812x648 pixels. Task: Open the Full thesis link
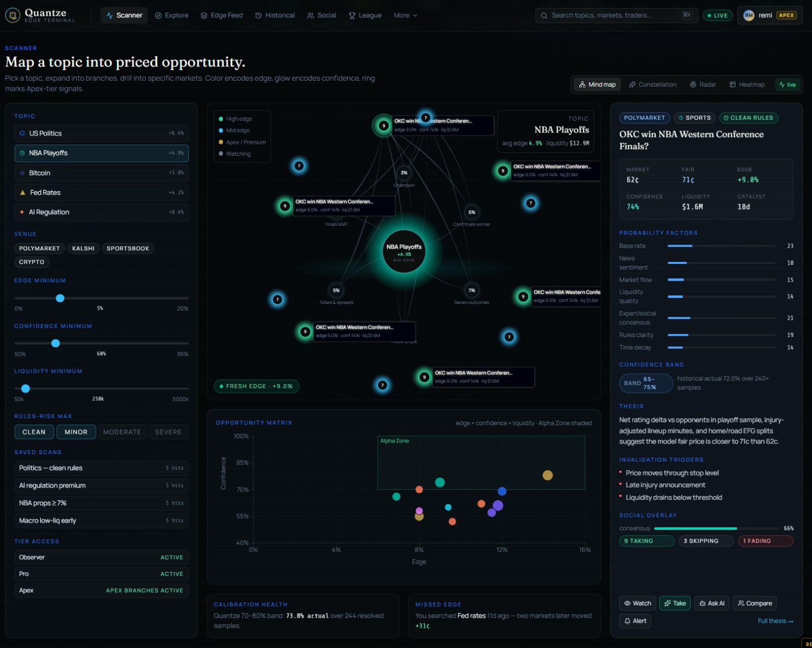[775, 622]
